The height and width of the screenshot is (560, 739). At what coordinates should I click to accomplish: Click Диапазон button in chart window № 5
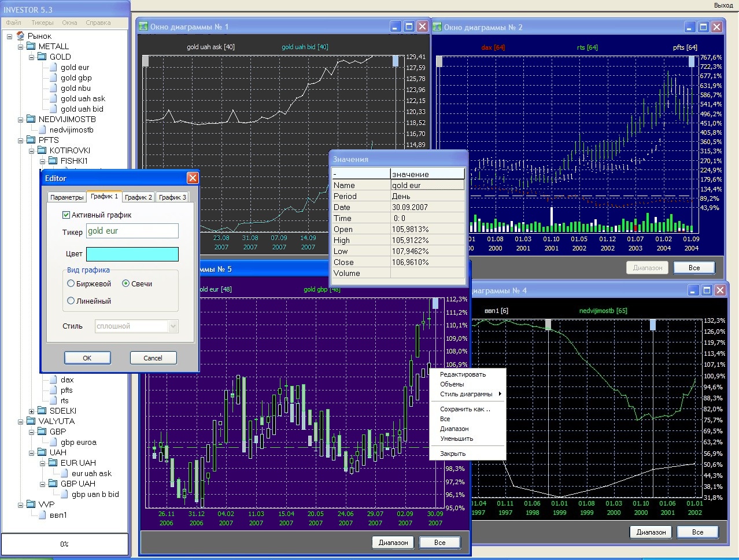coord(393,542)
